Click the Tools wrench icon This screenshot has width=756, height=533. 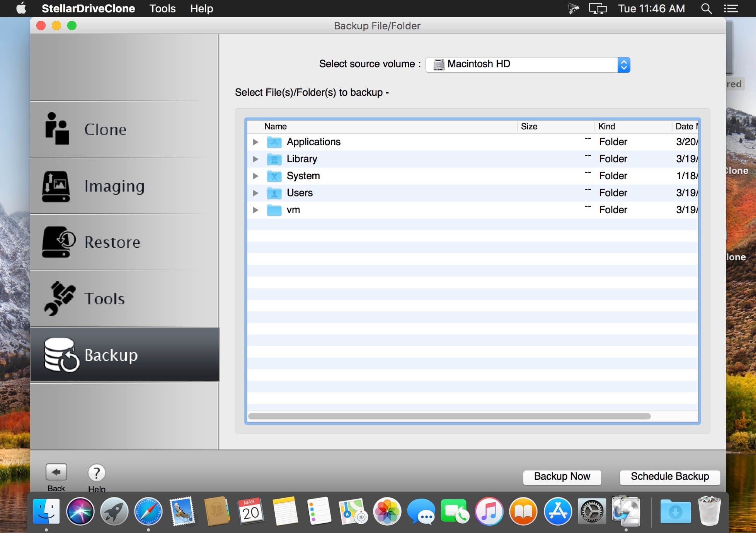tap(59, 299)
